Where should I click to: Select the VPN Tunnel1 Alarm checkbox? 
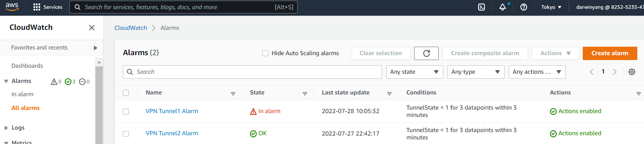pos(126,111)
